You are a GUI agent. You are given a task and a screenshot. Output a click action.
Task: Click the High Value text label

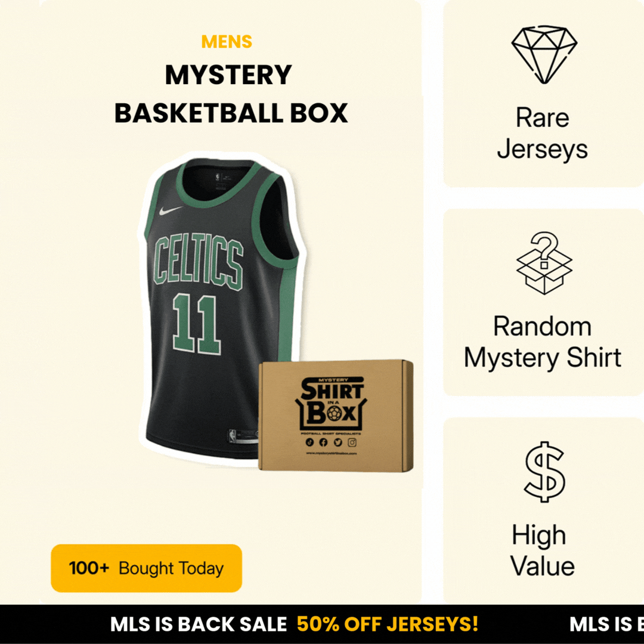[x=542, y=550]
